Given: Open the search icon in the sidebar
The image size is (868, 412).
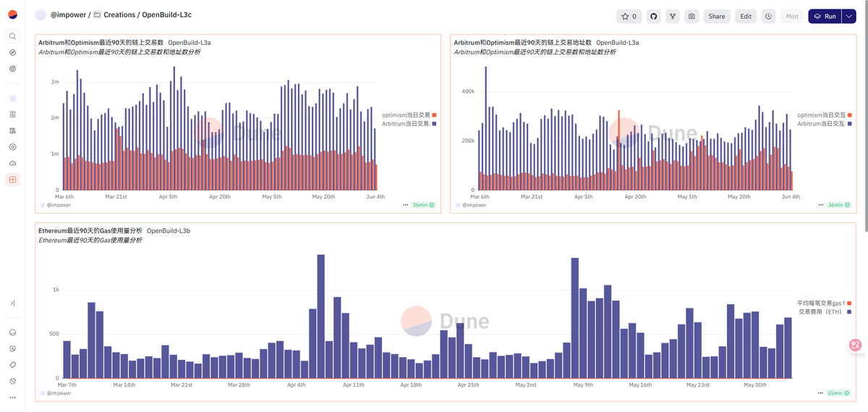Looking at the screenshot, I should coord(12,36).
